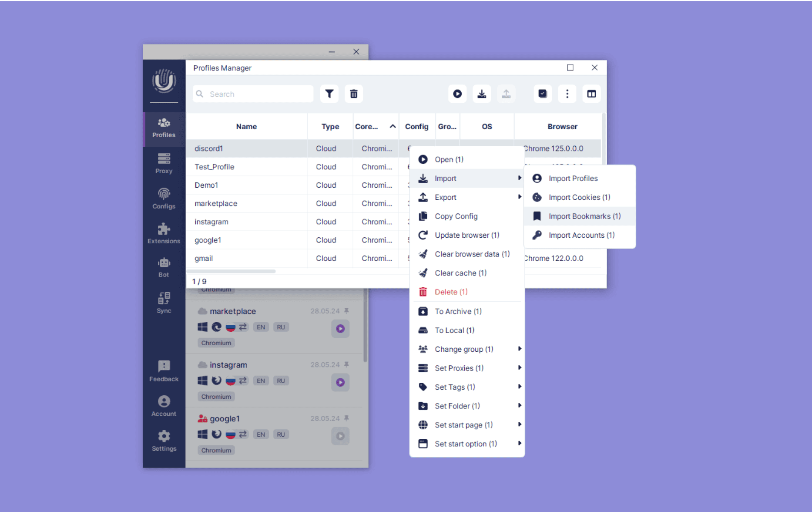The height and width of the screenshot is (512, 812).
Task: Expand the Set Proxies (1) submenu
Action: [467, 368]
